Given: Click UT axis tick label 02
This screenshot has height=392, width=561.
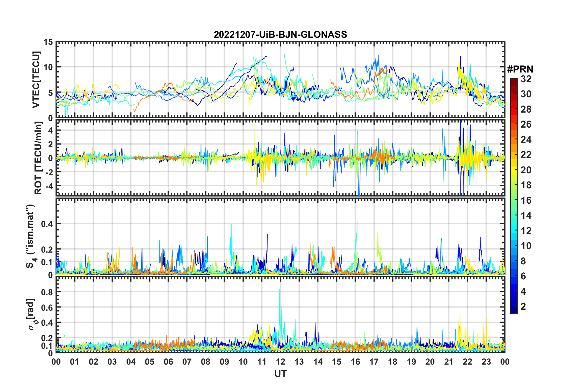Looking at the screenshot, I should pos(93,362).
